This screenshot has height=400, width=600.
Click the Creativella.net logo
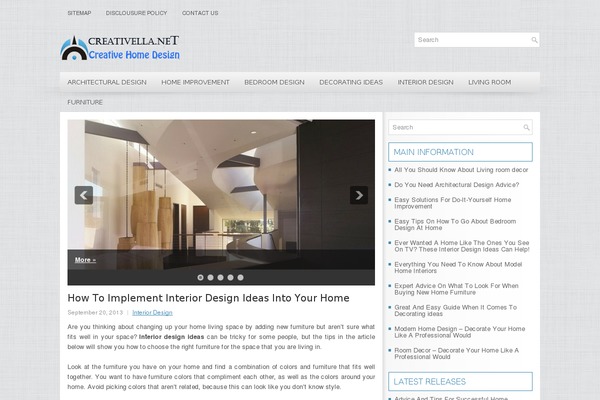[x=120, y=48]
